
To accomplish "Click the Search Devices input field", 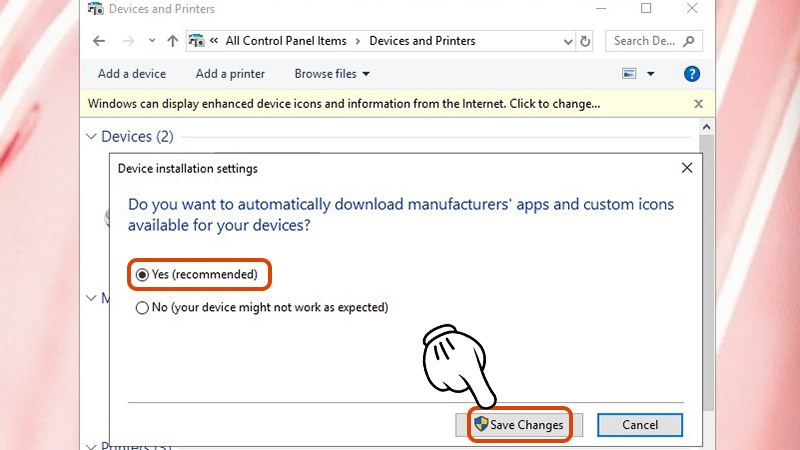I will tap(645, 41).
